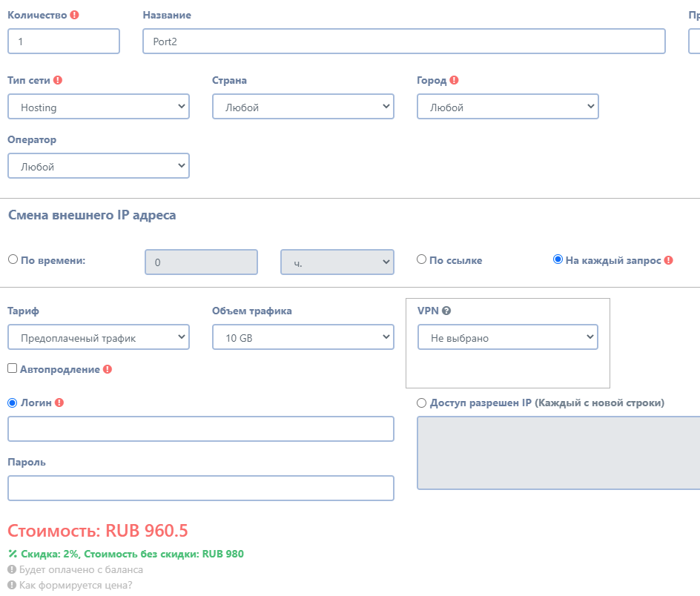Image resolution: width=700 pixels, height=596 pixels.
Task: Expand the Страна country dropdown
Action: pyautogui.click(x=303, y=107)
